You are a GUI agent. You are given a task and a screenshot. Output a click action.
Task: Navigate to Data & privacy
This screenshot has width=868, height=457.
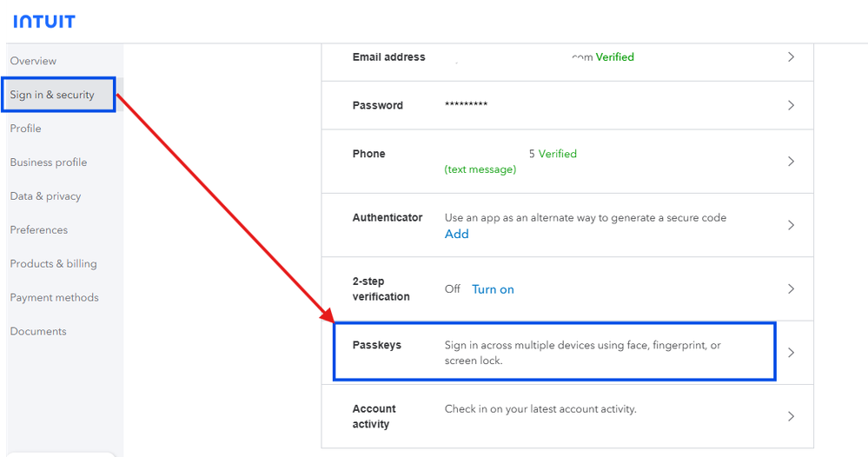[x=45, y=196]
